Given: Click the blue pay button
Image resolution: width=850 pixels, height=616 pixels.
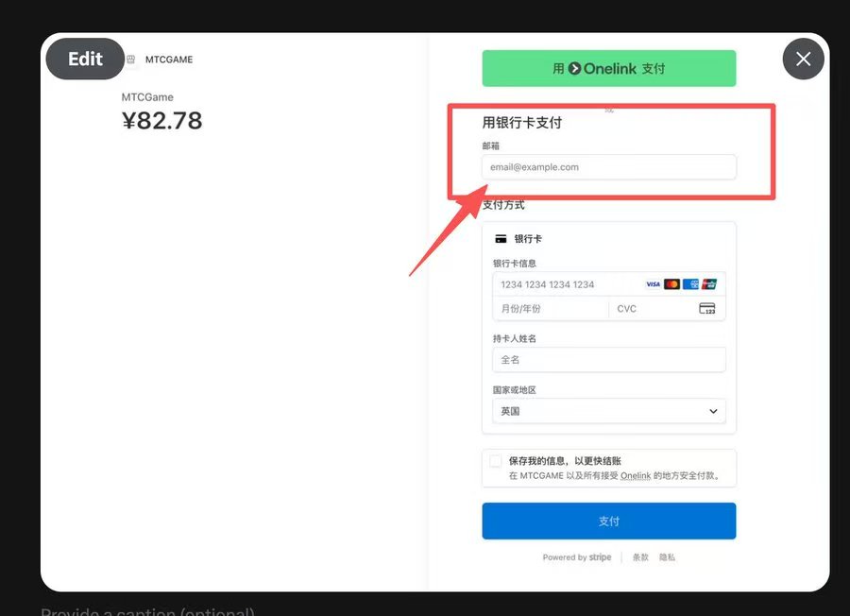Looking at the screenshot, I should (x=609, y=522).
